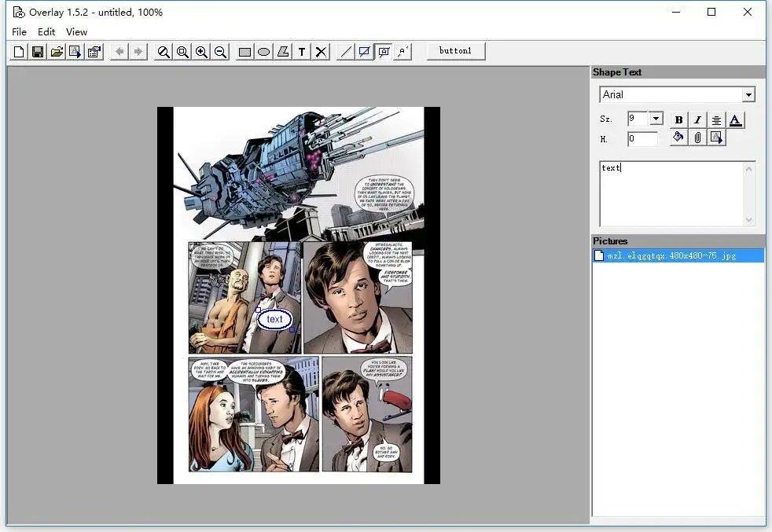Select the rectangle shape tool
This screenshot has width=772, height=532.
pyautogui.click(x=244, y=52)
